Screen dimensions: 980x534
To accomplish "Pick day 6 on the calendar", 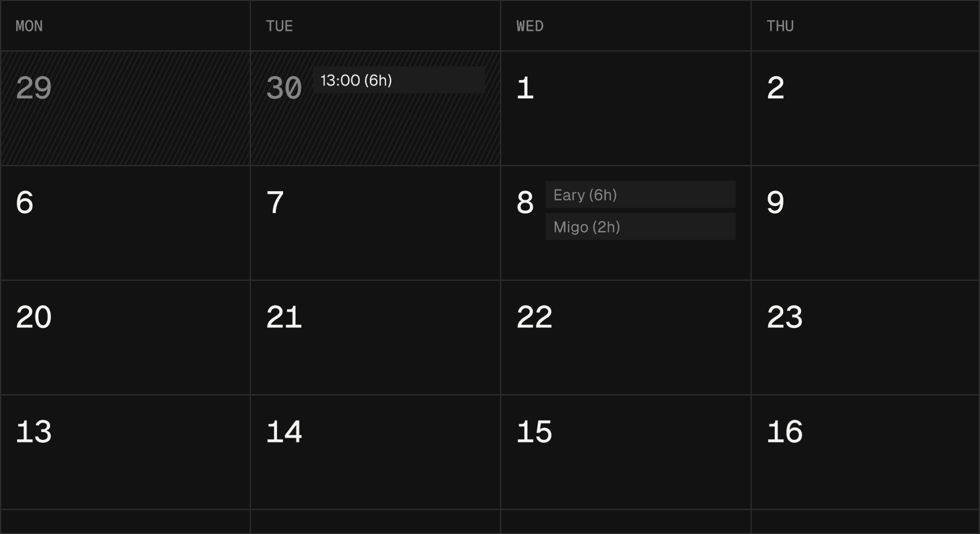I will tap(125, 223).
